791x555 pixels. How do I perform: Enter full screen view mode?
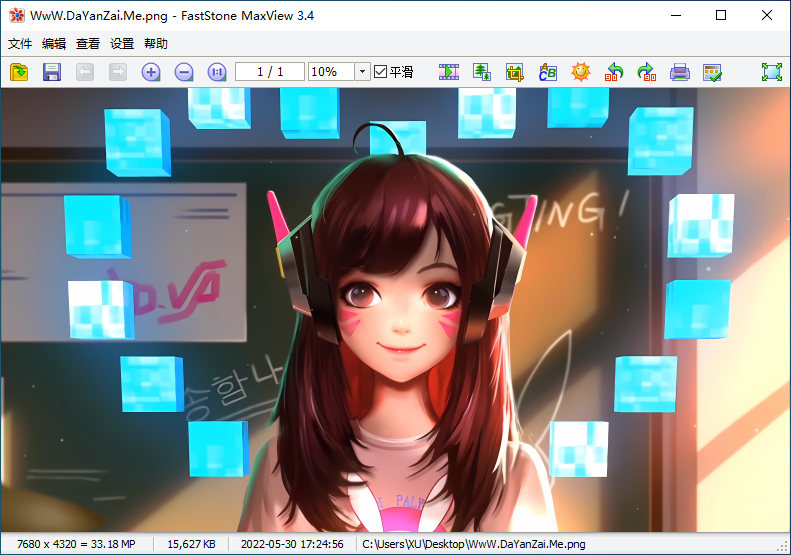772,72
